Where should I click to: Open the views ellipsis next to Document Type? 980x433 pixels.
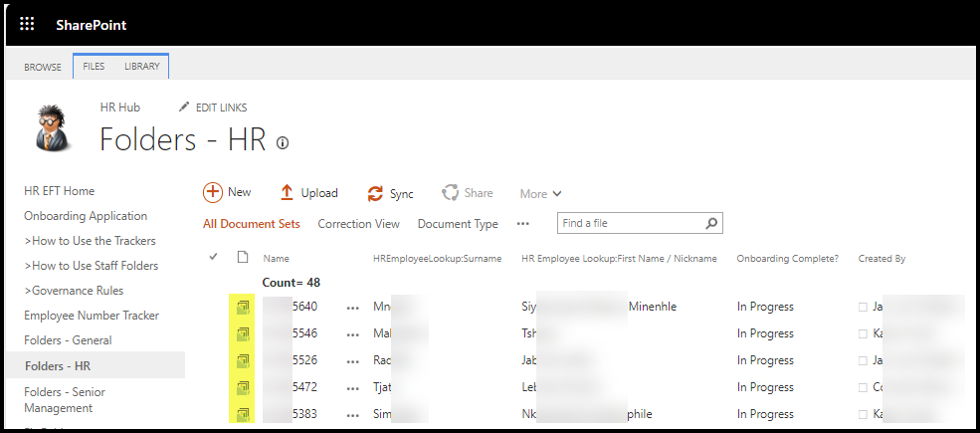(x=523, y=224)
